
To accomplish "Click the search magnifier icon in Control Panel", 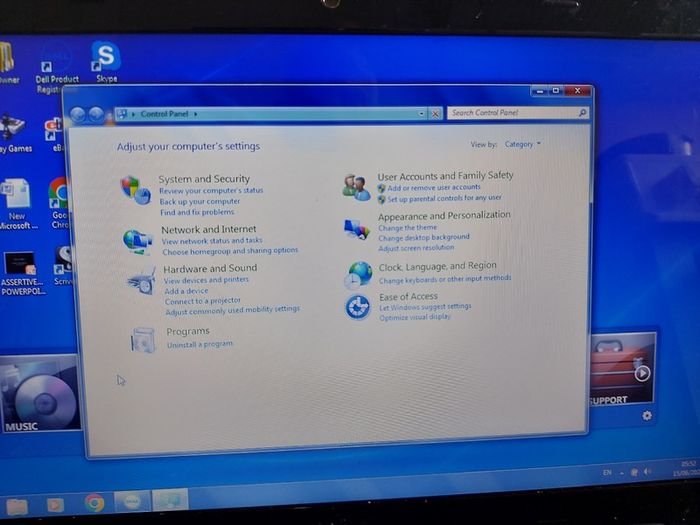I will [x=582, y=113].
